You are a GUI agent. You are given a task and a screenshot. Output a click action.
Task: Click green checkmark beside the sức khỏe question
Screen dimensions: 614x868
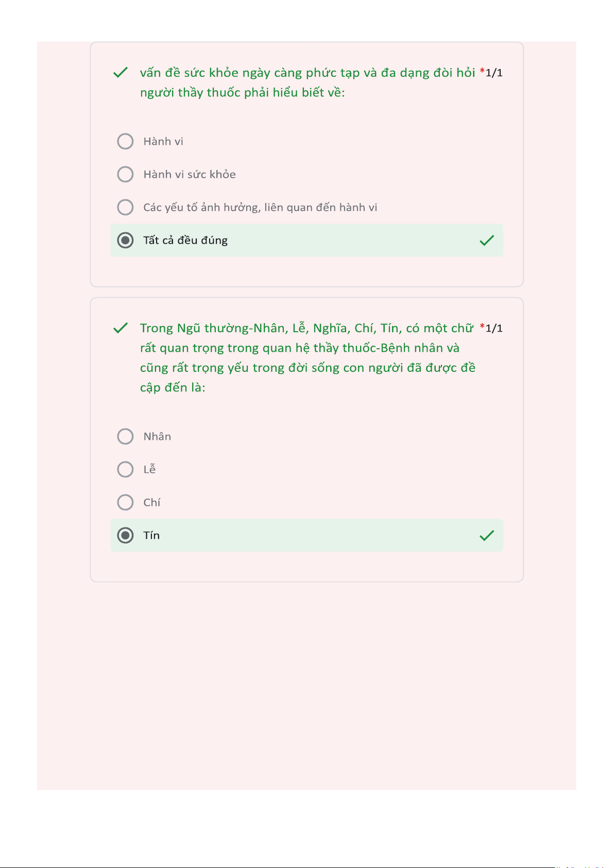[120, 73]
